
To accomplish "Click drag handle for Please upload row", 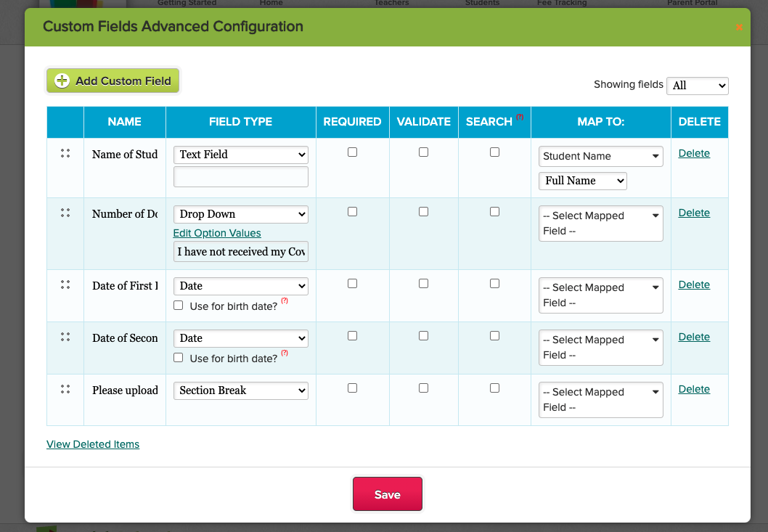I will click(65, 389).
